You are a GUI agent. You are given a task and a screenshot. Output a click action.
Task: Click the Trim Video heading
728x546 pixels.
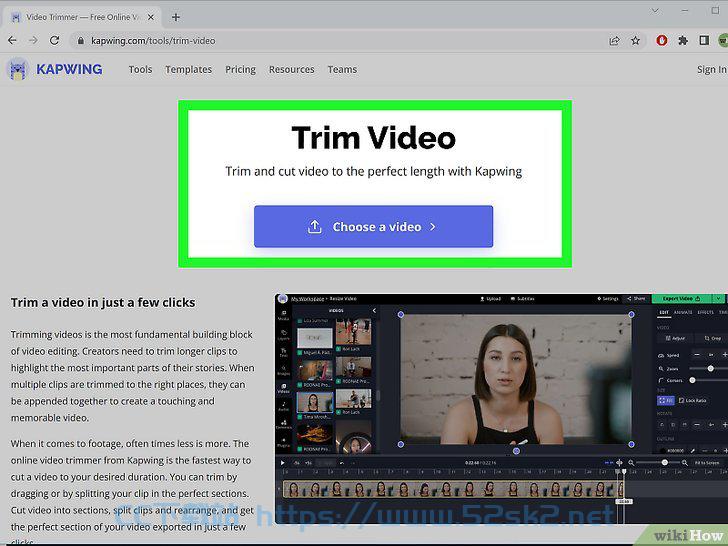click(x=374, y=138)
